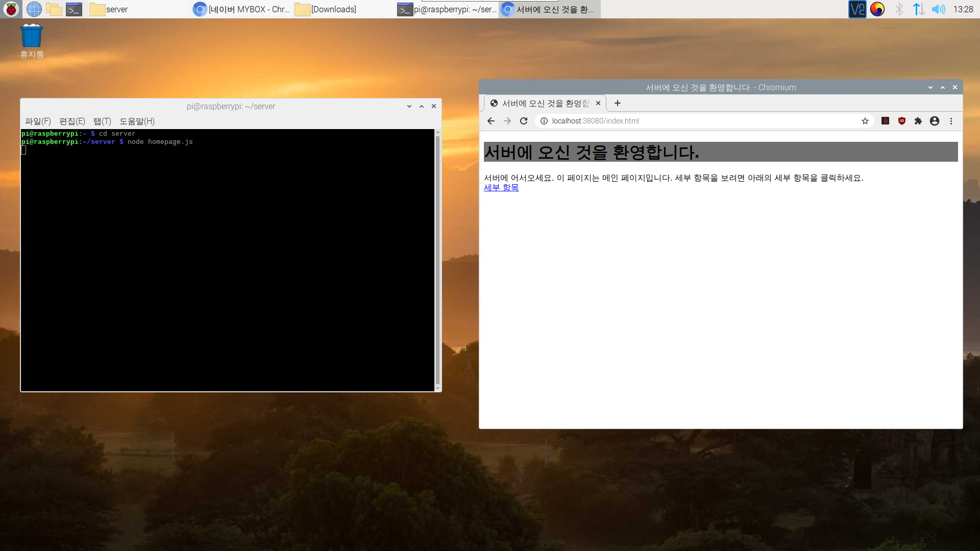Open the volume control in system tray

tap(938, 9)
